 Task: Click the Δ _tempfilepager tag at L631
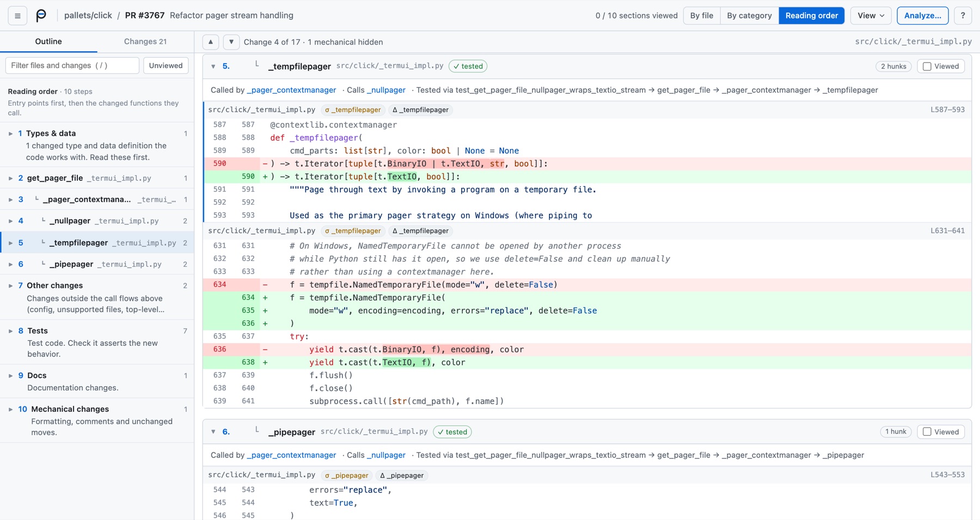[x=420, y=231]
